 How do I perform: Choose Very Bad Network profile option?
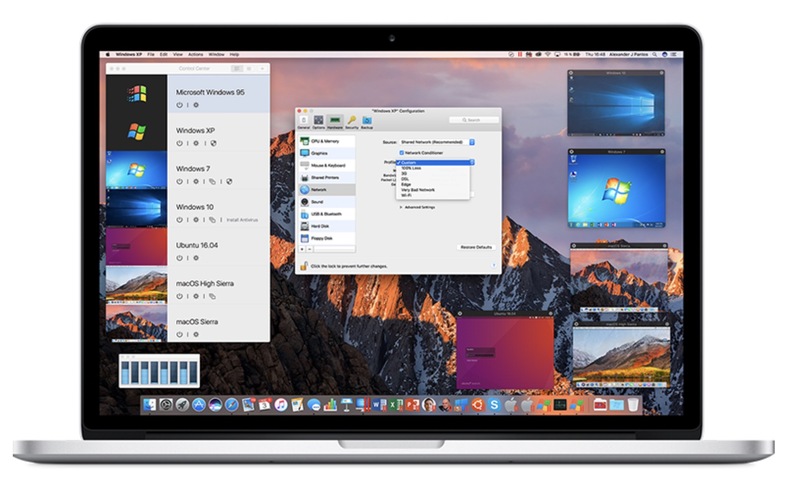pos(433,190)
